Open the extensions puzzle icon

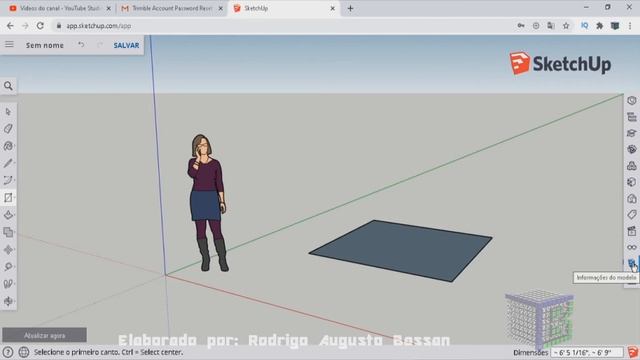point(600,26)
